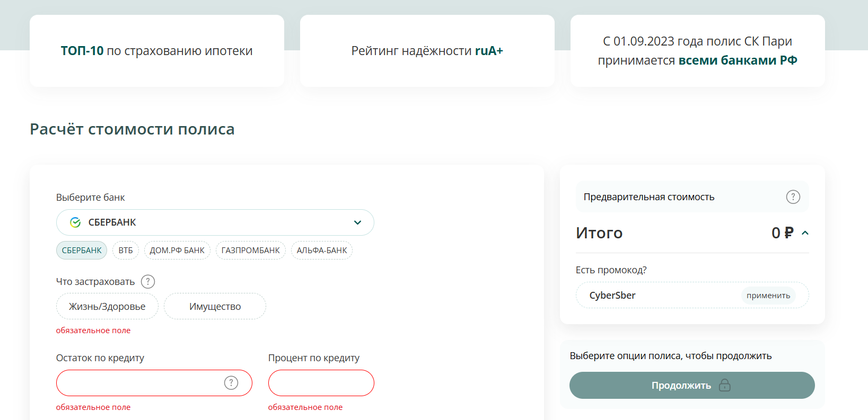Select the ВТБ bank chip

tap(126, 251)
